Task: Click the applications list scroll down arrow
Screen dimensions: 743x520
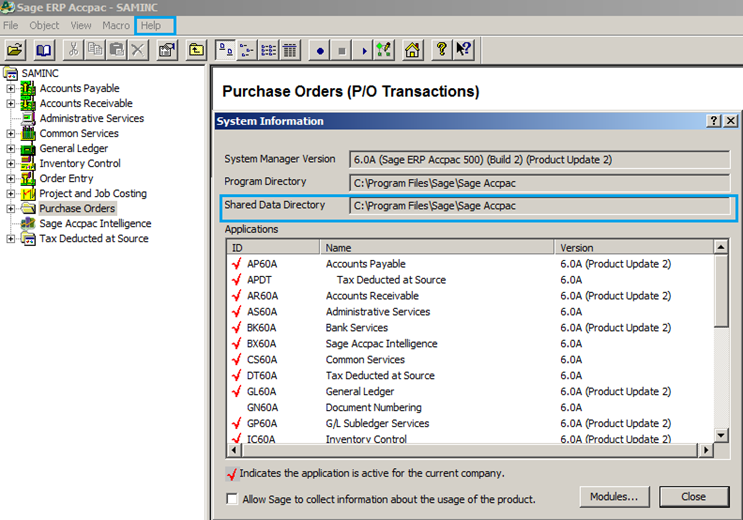Action: click(721, 435)
